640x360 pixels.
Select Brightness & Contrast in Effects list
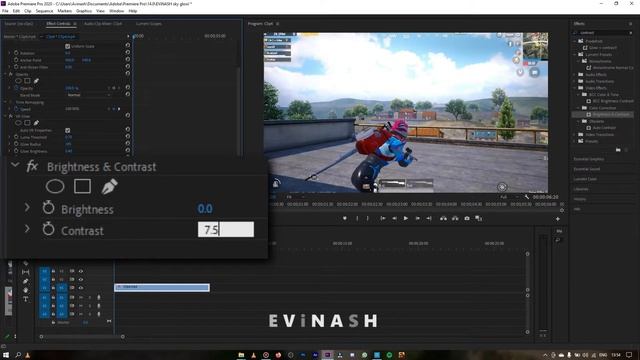[611, 115]
